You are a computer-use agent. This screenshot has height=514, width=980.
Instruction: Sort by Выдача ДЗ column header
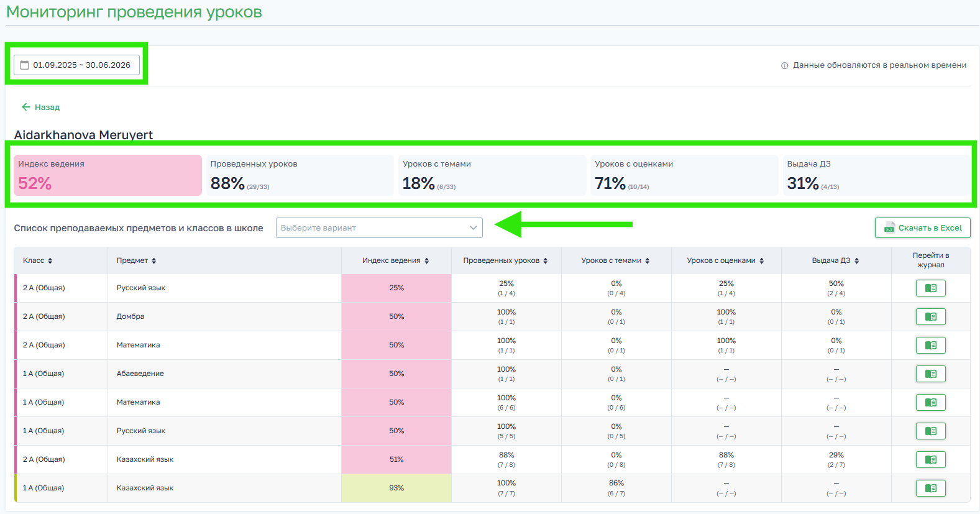(835, 261)
